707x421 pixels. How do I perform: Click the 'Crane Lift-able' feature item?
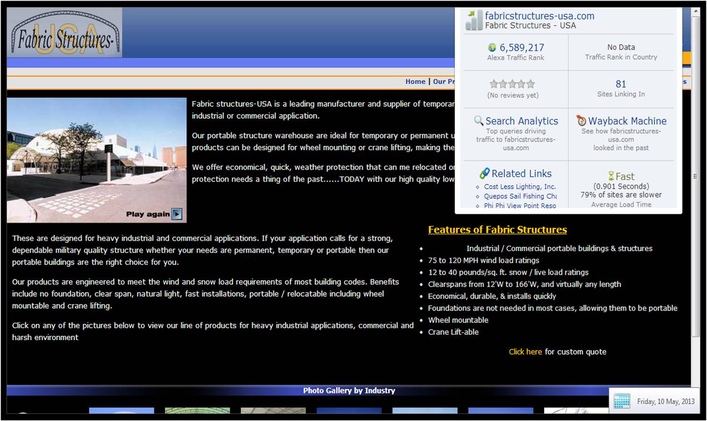point(453,332)
